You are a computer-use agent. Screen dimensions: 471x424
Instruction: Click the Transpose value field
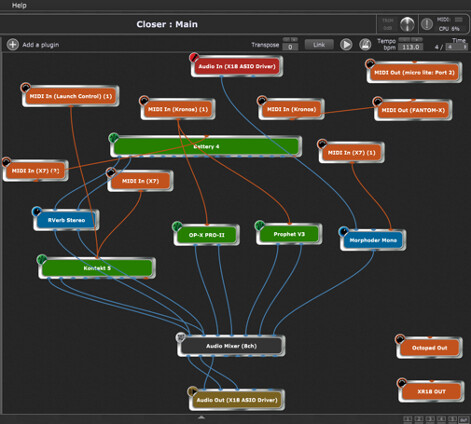[x=290, y=47]
